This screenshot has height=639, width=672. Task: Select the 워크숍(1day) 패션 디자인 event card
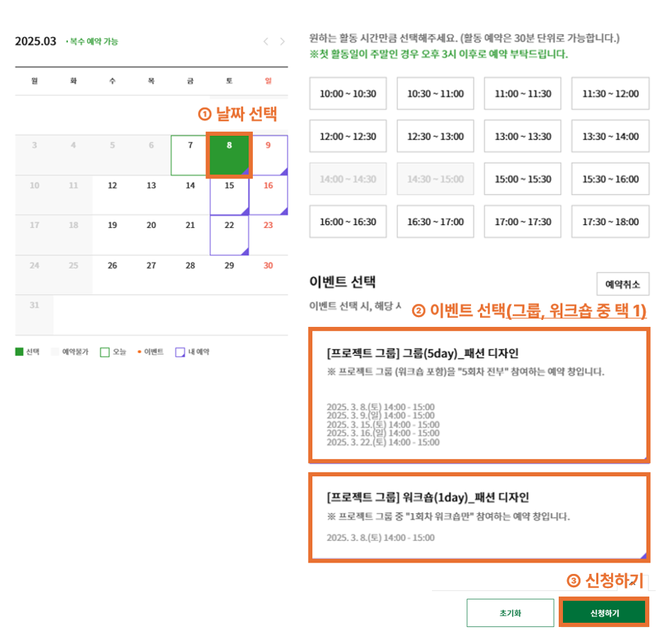pos(479,517)
